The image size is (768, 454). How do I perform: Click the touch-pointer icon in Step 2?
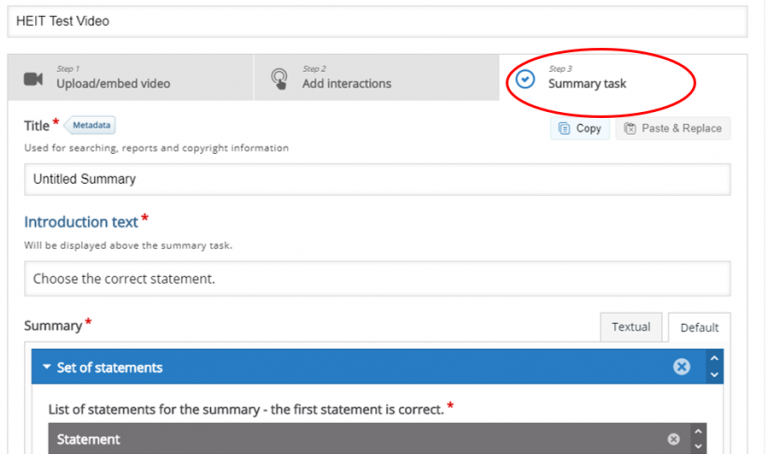pos(279,79)
